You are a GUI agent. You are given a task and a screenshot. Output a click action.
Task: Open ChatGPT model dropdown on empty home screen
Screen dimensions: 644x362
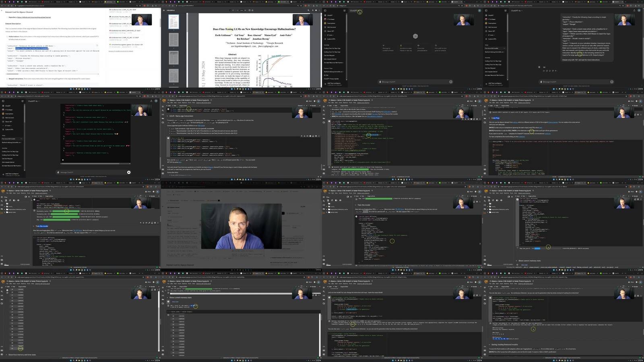(354, 11)
